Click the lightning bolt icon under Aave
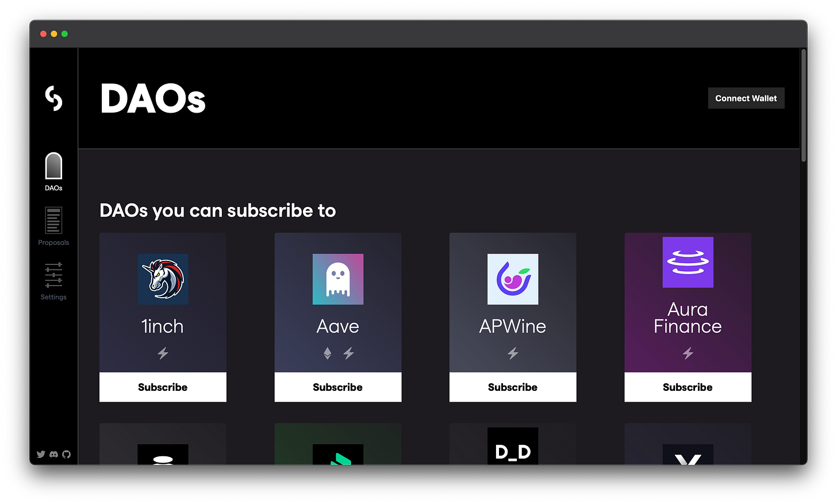This screenshot has width=837, height=504. 348,353
